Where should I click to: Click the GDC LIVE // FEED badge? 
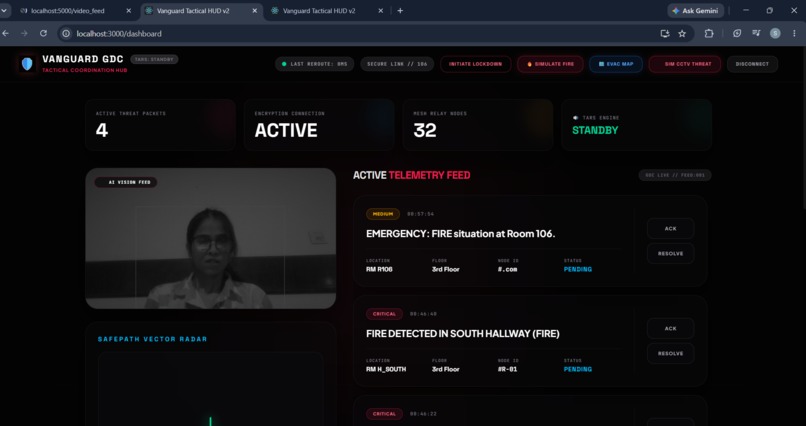[x=675, y=175]
